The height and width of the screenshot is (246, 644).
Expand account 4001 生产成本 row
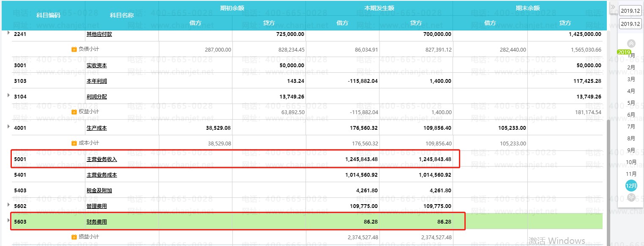point(8,126)
